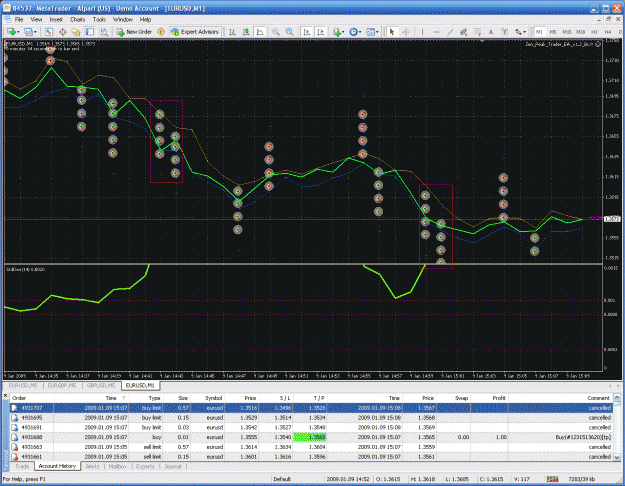The image size is (625, 486).
Task: Switch chart to H1 timeframe
Action: pyautogui.click(x=594, y=32)
